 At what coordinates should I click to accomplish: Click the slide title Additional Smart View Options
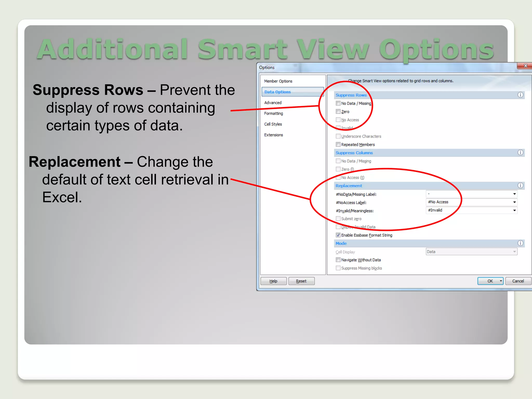[265, 49]
